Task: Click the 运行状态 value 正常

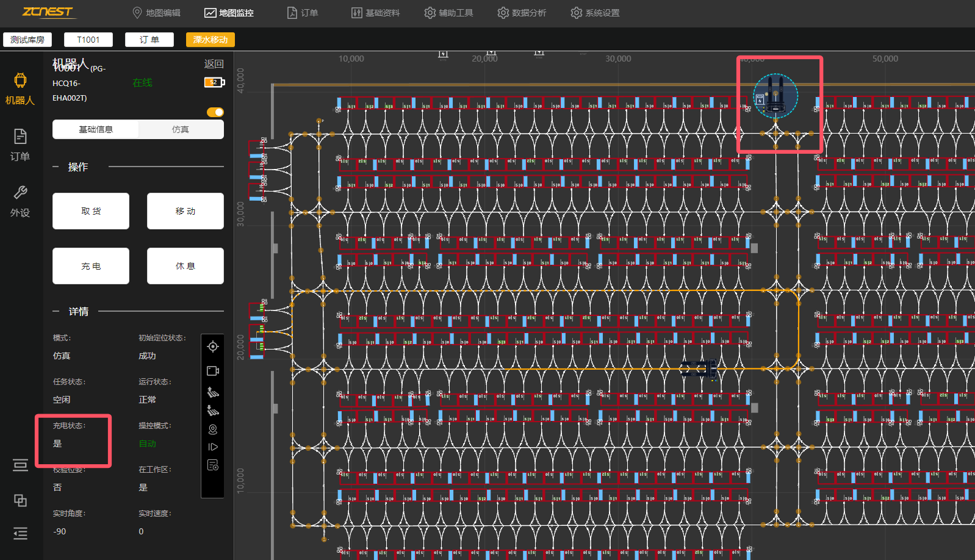Action: tap(147, 400)
